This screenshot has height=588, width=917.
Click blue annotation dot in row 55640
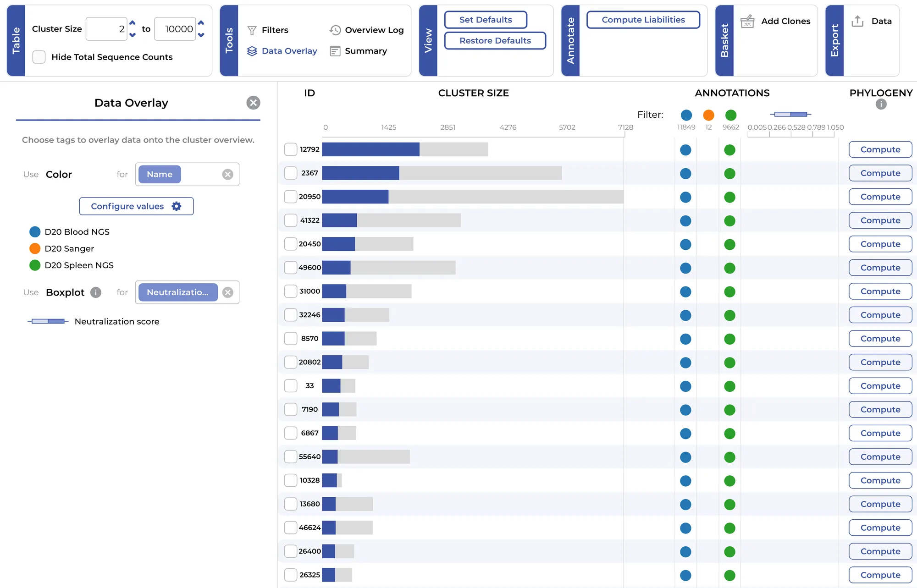point(685,457)
